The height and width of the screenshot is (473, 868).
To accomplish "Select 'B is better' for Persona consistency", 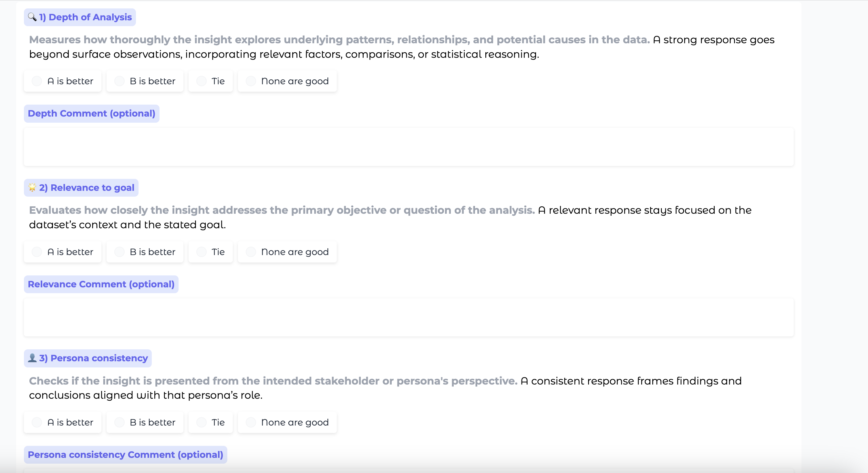I will pos(119,422).
